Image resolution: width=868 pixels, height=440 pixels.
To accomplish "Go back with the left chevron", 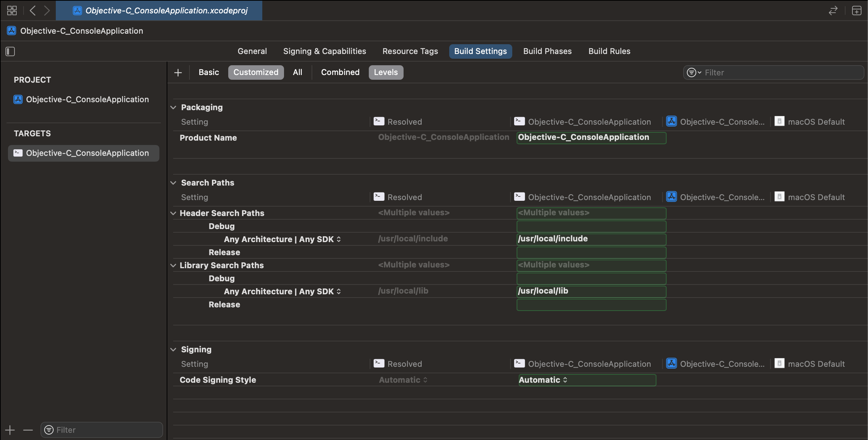I will [33, 11].
